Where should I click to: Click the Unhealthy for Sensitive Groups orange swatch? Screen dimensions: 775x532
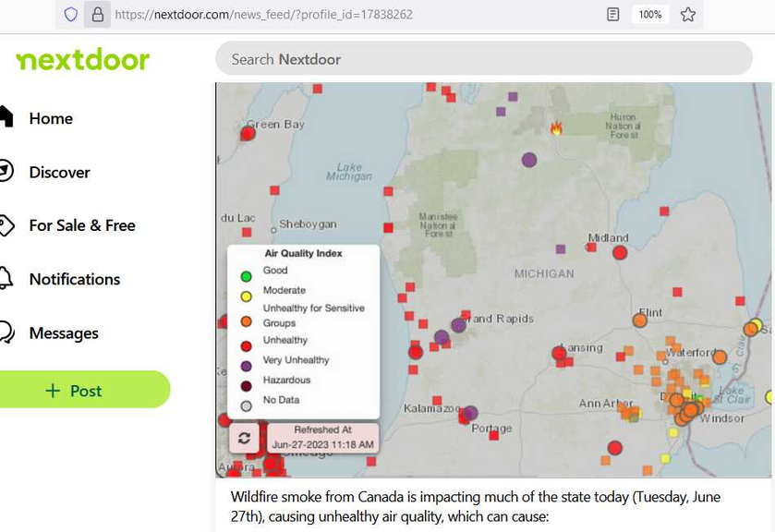[246, 321]
